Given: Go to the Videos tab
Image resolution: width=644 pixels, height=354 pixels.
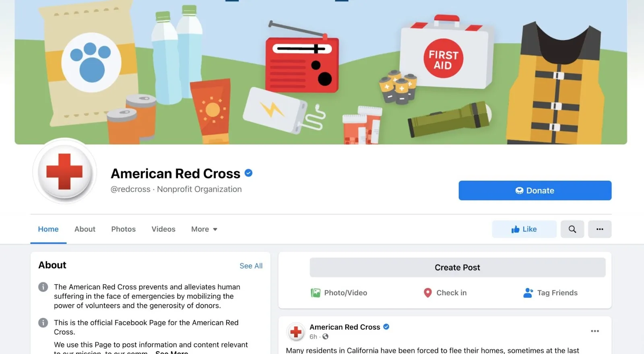Looking at the screenshot, I should point(163,229).
